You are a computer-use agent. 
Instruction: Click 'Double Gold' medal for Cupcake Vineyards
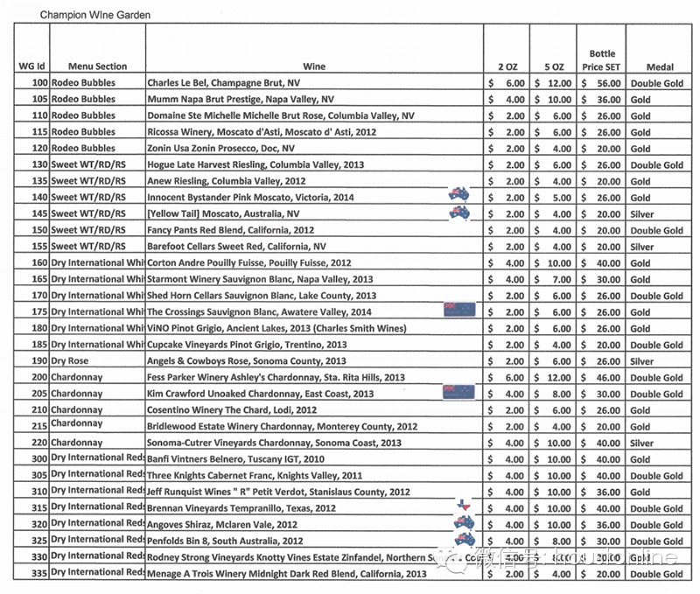point(657,345)
